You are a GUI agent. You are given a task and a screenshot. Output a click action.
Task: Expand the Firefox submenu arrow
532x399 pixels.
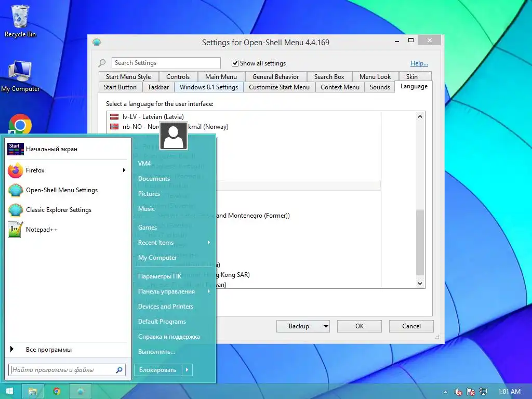pos(124,170)
